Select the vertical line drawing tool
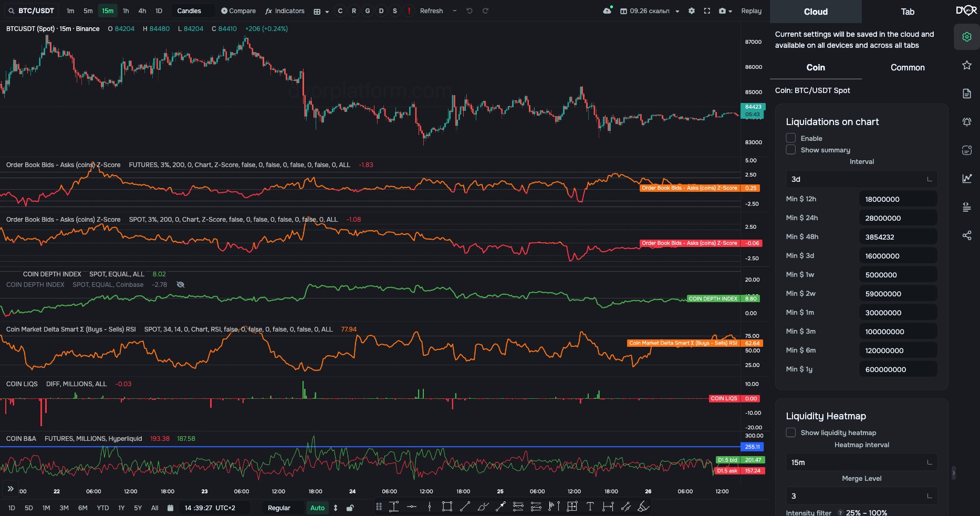Image resolution: width=980 pixels, height=516 pixels. click(x=430, y=507)
